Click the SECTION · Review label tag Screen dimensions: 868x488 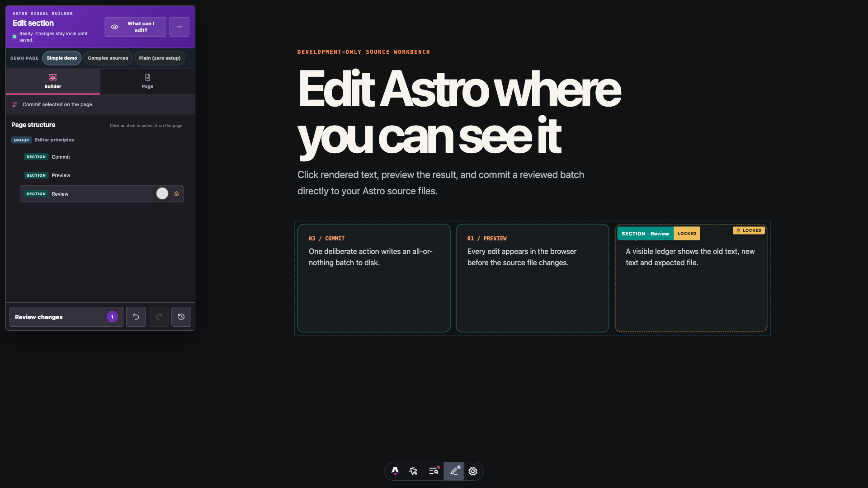pos(645,234)
